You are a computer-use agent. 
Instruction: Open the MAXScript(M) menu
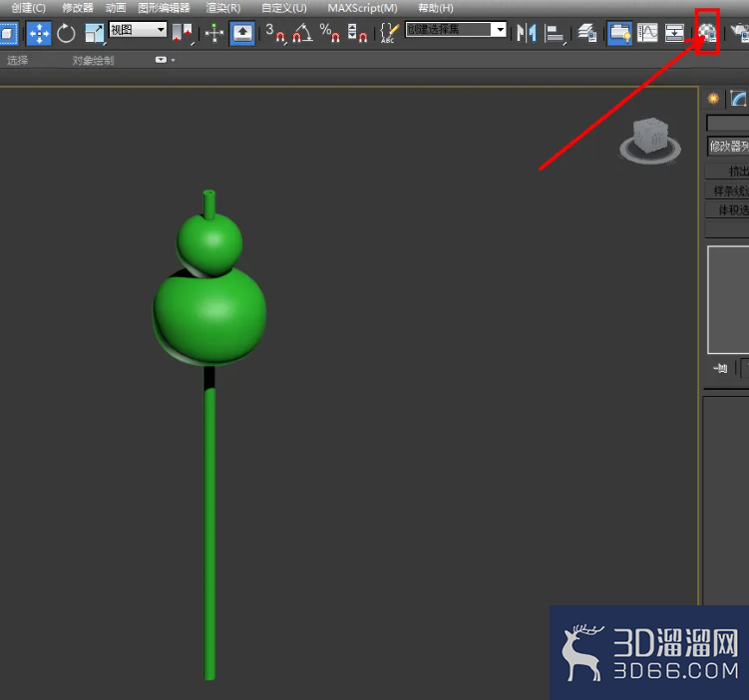pos(363,8)
